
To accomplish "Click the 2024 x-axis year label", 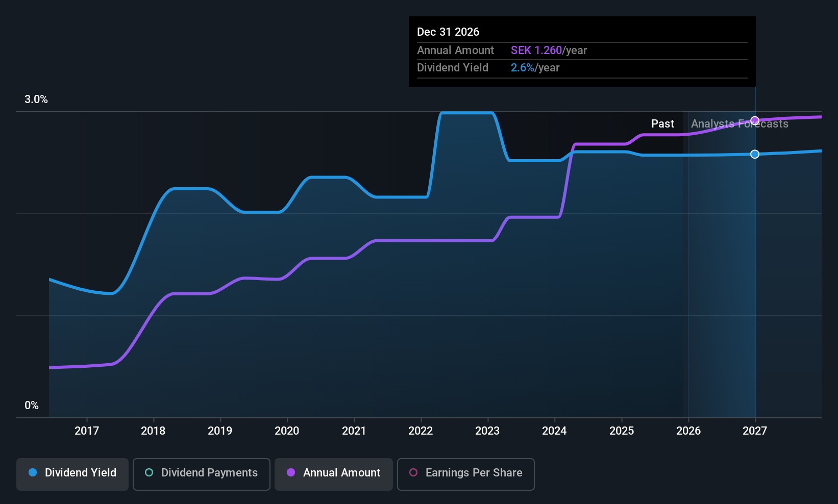I will tap(554, 431).
